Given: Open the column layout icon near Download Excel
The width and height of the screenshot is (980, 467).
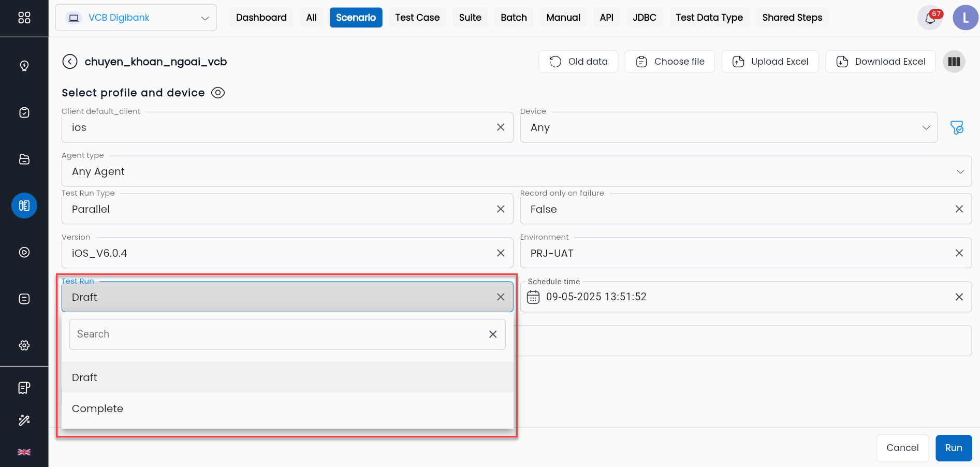Looking at the screenshot, I should tap(954, 62).
